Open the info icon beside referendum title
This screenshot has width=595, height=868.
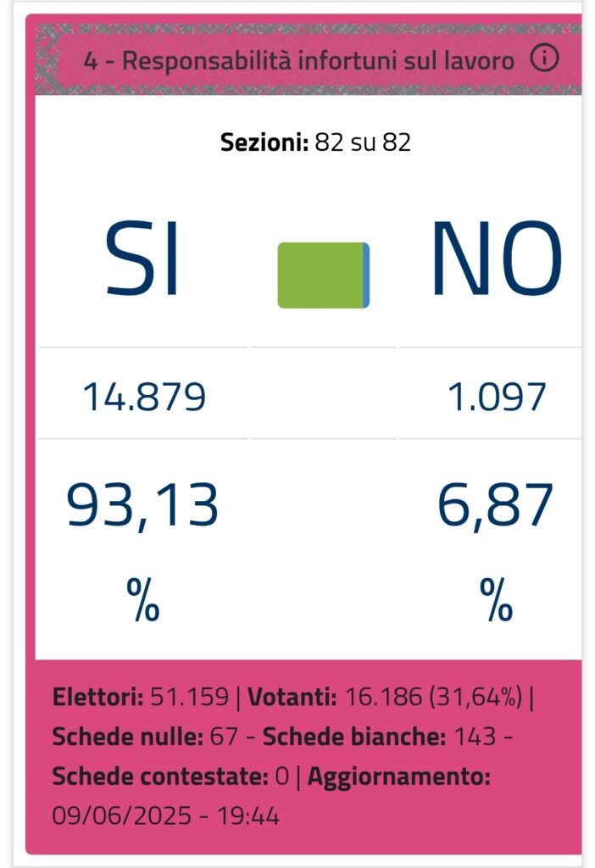tap(545, 58)
